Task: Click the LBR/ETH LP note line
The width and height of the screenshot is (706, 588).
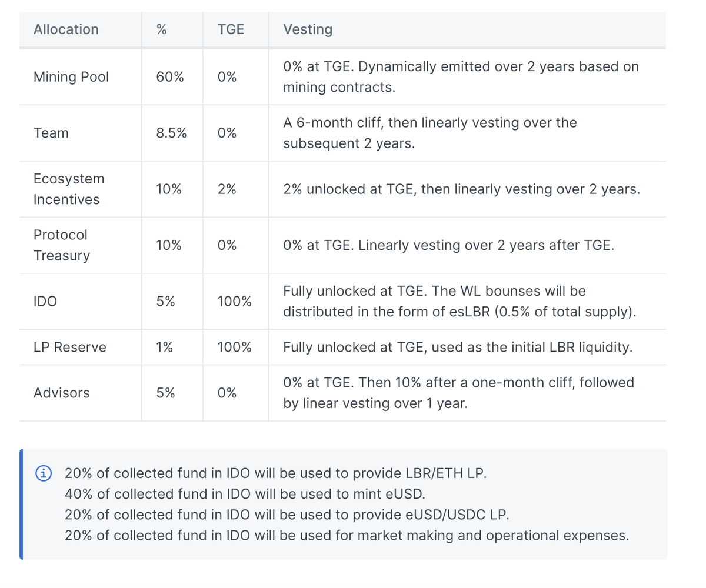Action: click(x=275, y=473)
